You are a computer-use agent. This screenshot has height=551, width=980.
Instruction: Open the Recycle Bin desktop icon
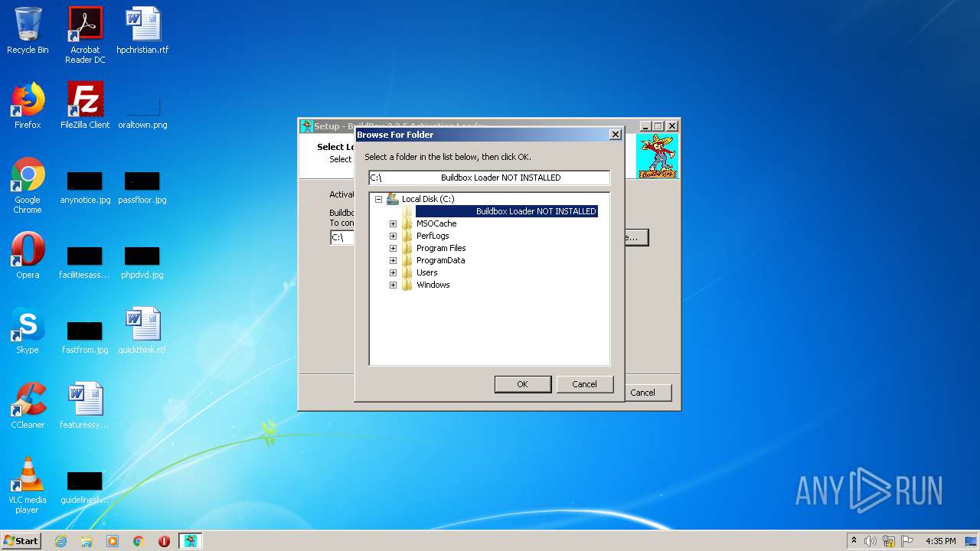28,31
